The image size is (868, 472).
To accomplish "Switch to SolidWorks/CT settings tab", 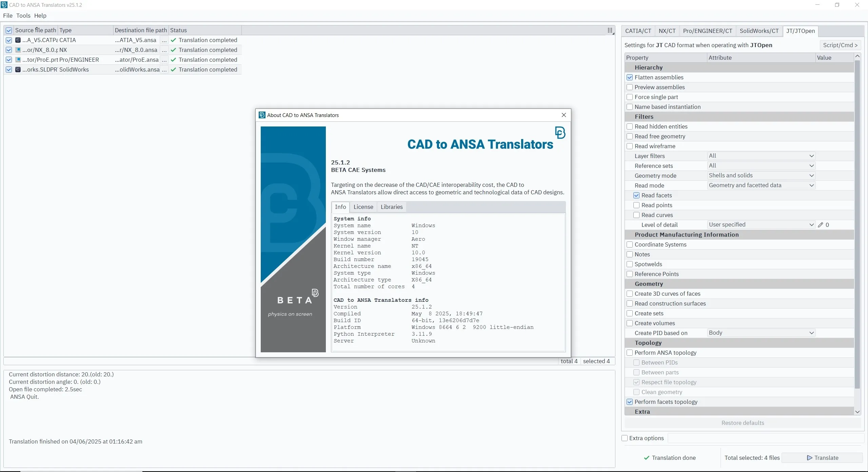I will pyautogui.click(x=759, y=31).
